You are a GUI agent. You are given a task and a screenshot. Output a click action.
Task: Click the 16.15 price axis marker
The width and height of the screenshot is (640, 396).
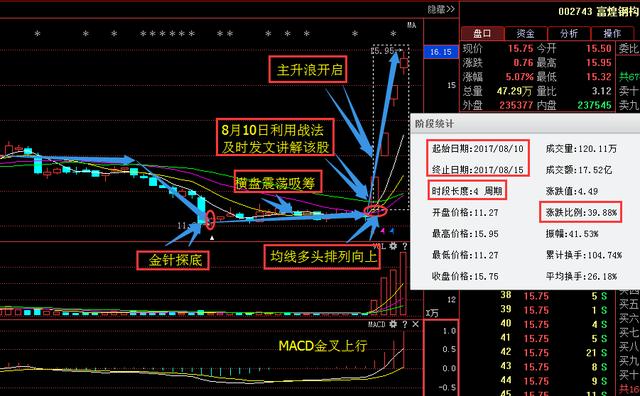point(441,52)
